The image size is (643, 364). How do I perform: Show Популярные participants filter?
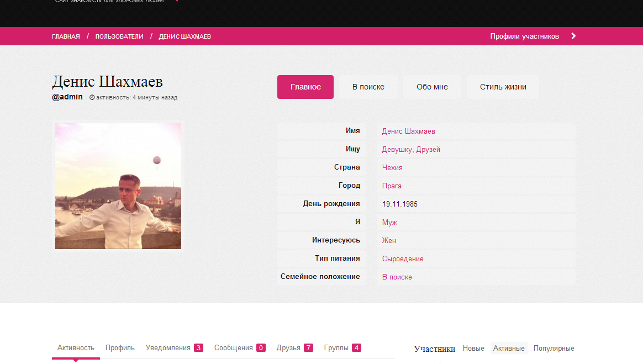[554, 349]
